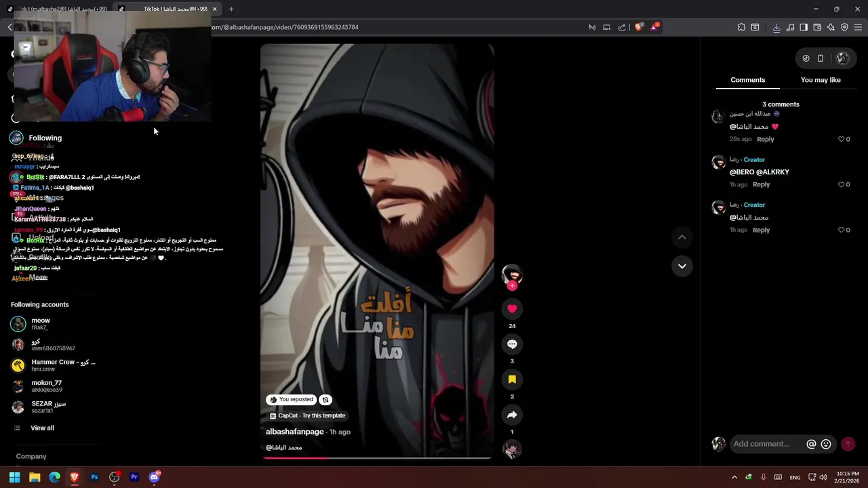Open the get app phone icon
Image resolution: width=868 pixels, height=488 pixels.
point(821,58)
